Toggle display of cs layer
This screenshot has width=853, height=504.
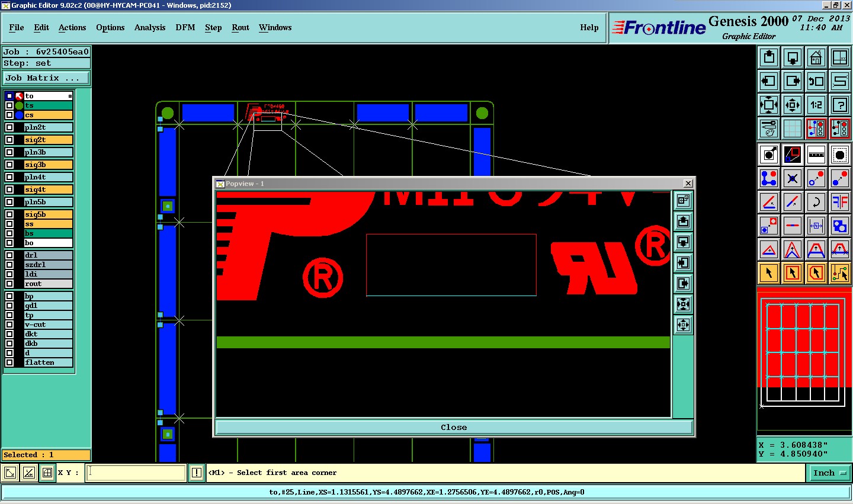[9, 115]
